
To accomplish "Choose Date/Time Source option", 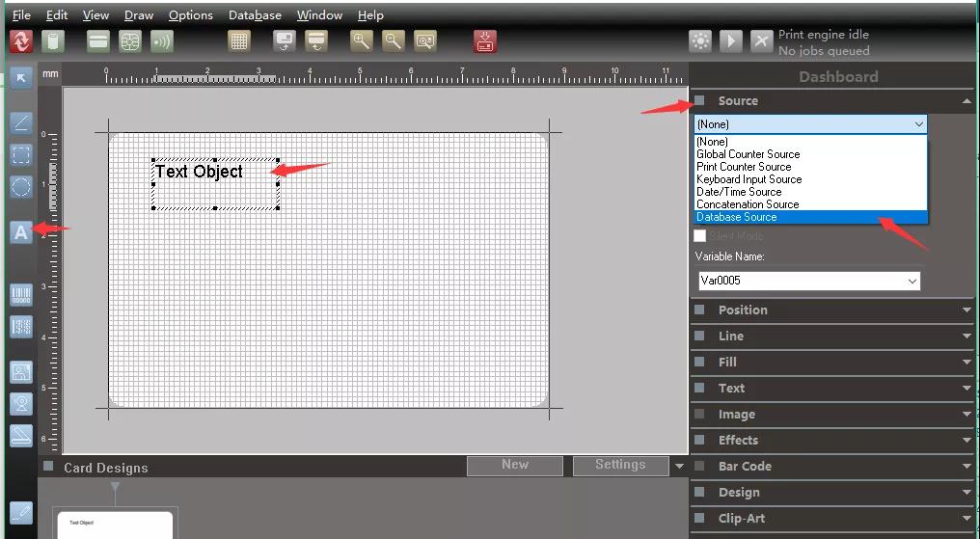I will tap(810, 192).
